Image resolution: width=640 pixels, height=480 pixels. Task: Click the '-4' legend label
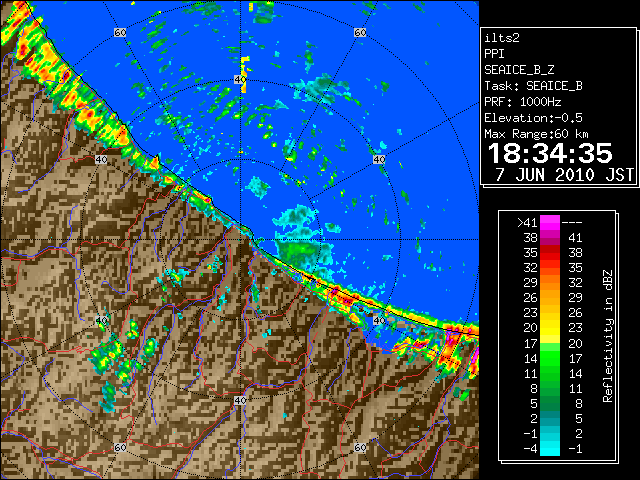(x=530, y=449)
